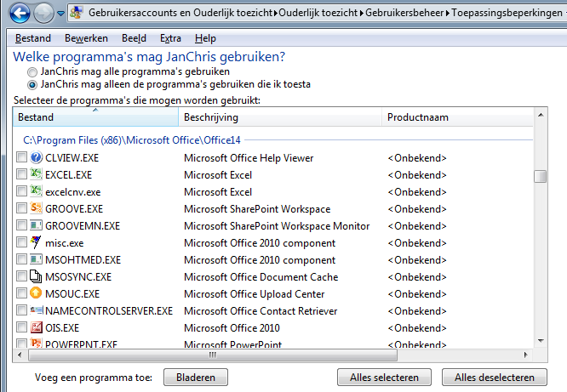
Task: Sort list by the Bestand column header
Action: tap(94, 117)
